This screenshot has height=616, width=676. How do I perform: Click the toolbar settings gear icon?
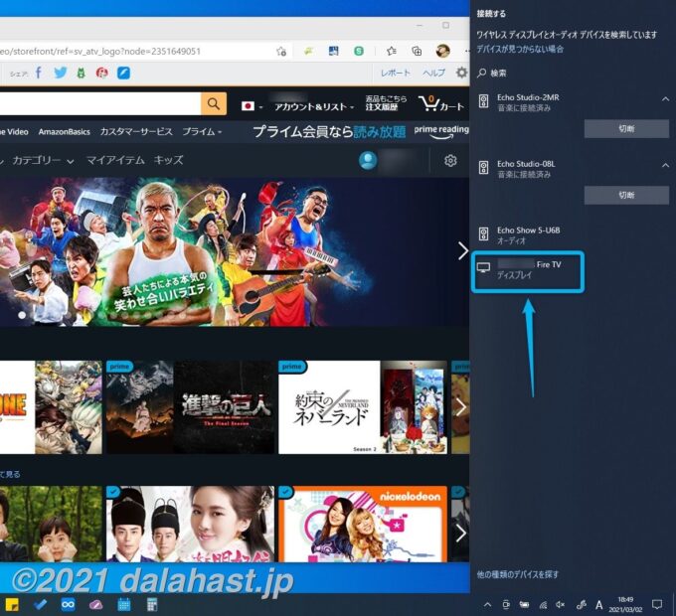tap(461, 73)
